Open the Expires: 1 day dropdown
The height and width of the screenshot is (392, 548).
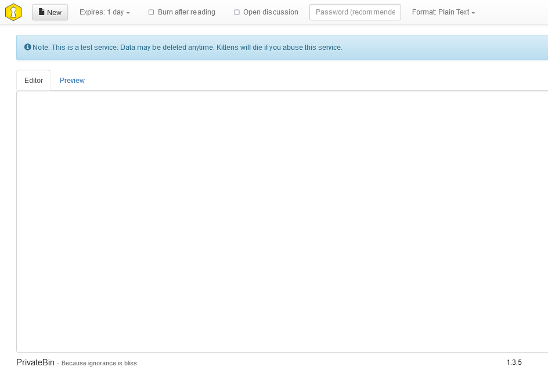pos(104,12)
